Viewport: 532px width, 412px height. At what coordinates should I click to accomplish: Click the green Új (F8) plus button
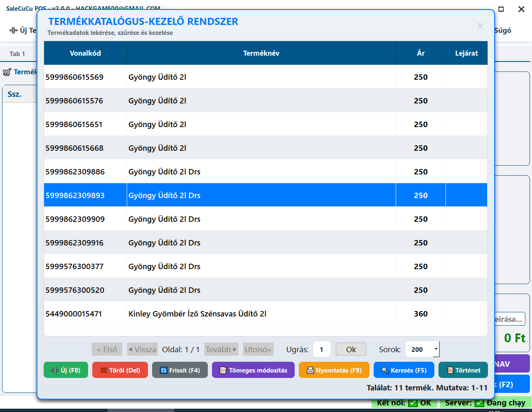pyautogui.click(x=66, y=370)
